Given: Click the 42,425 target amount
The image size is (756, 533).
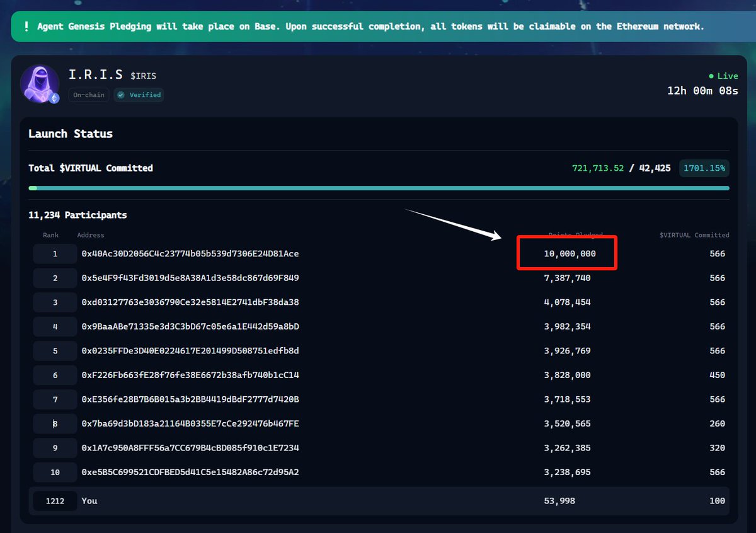Looking at the screenshot, I should pos(655,168).
